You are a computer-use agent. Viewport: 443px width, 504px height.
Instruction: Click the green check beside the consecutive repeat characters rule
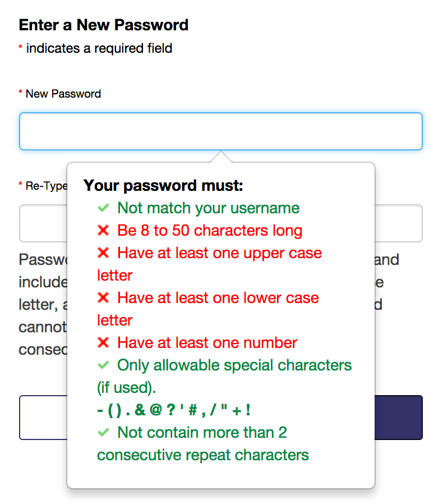click(x=103, y=433)
